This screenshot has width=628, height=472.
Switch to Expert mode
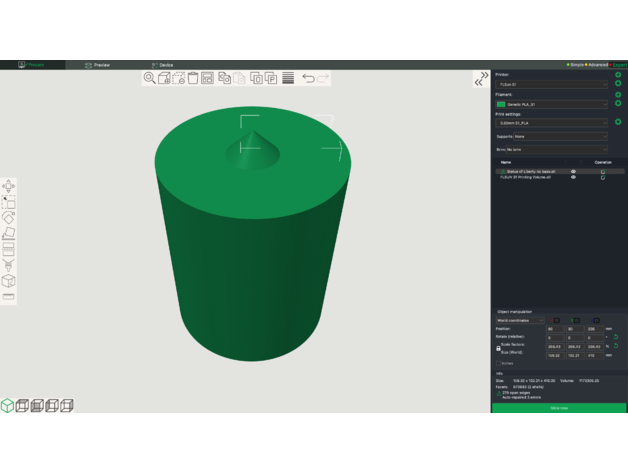pyautogui.click(x=616, y=65)
